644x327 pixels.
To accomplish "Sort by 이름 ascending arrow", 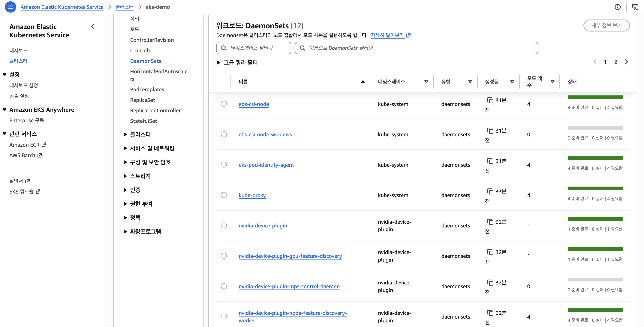I will click(x=363, y=82).
